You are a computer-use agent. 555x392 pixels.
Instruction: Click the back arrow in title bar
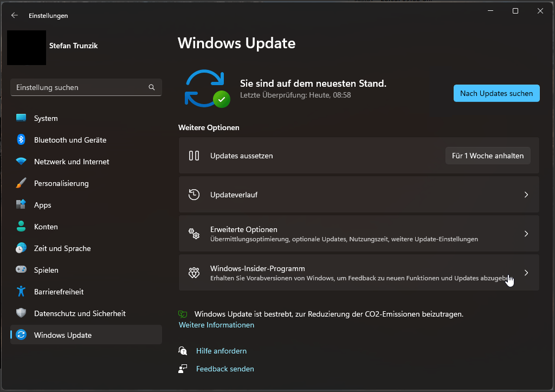[x=15, y=16]
